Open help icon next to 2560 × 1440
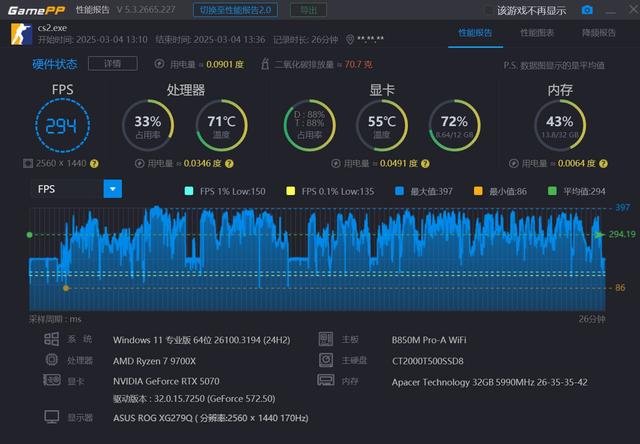640x444 pixels. [94, 164]
